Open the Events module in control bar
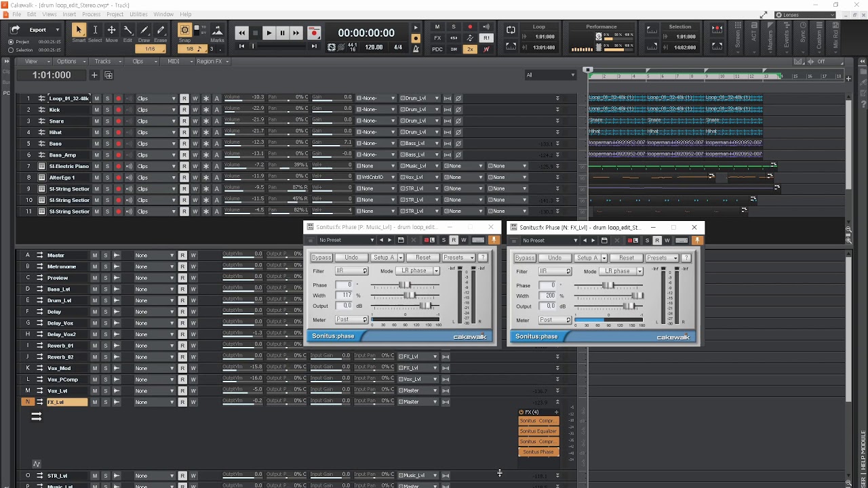This screenshot has height=488, width=868. (786, 39)
